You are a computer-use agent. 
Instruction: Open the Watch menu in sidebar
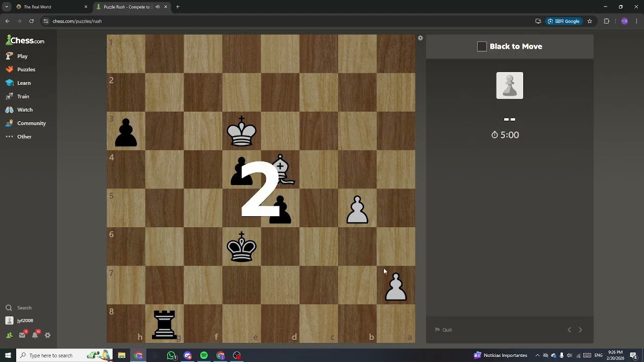[x=19, y=110]
